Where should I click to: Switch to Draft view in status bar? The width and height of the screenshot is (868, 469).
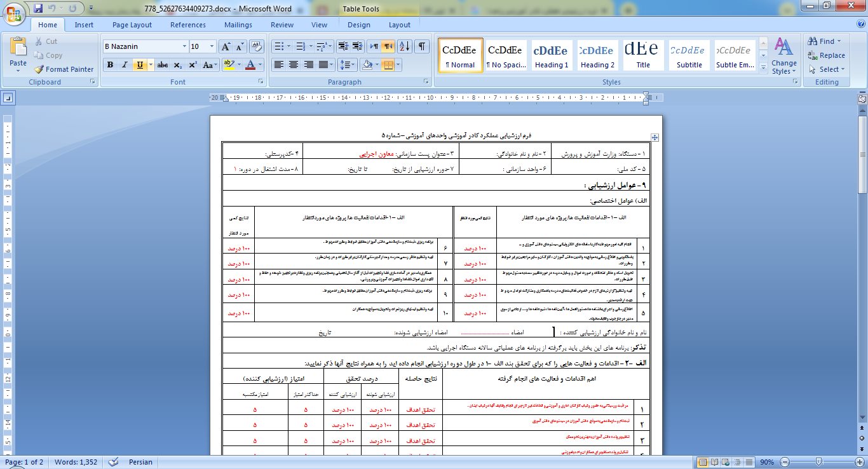click(749, 462)
